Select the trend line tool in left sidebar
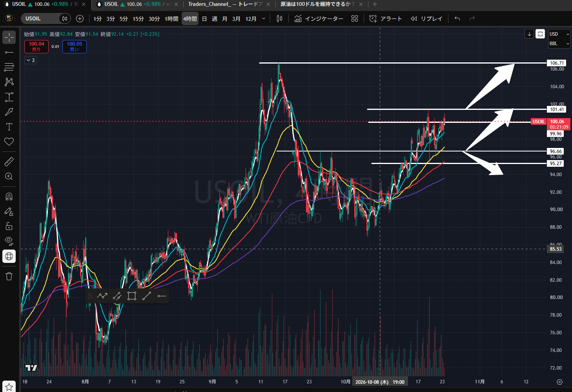Viewport: 572px width, 392px height. click(9, 52)
